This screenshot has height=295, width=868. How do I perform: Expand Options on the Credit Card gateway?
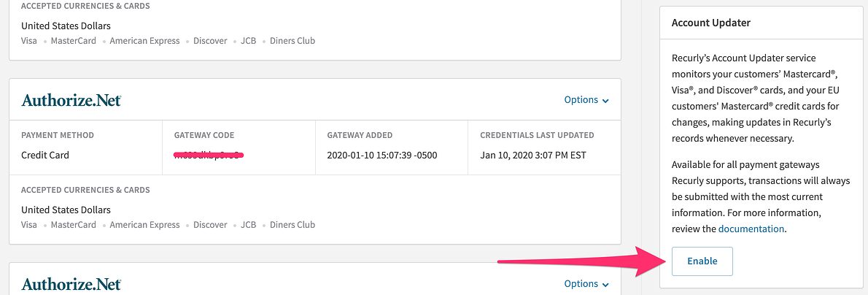[586, 100]
